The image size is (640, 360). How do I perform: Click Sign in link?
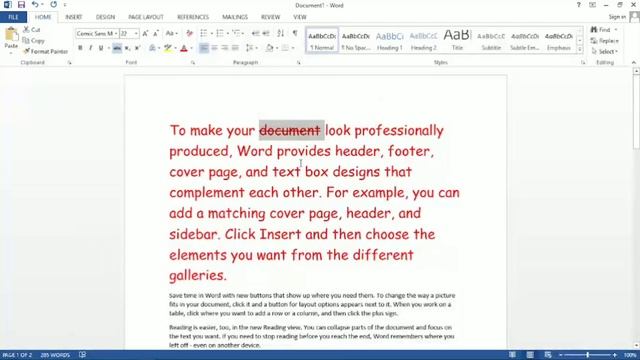(x=617, y=17)
